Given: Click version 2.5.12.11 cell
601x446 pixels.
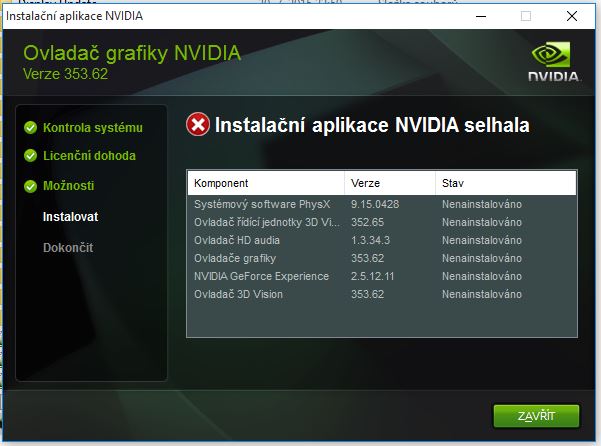Looking at the screenshot, I should click(x=372, y=276).
